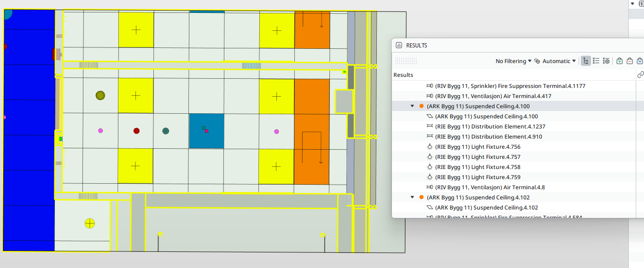Click the terminal icon of Air Terminal.4.417
Screen dimensions: 644x268
click(x=430, y=96)
